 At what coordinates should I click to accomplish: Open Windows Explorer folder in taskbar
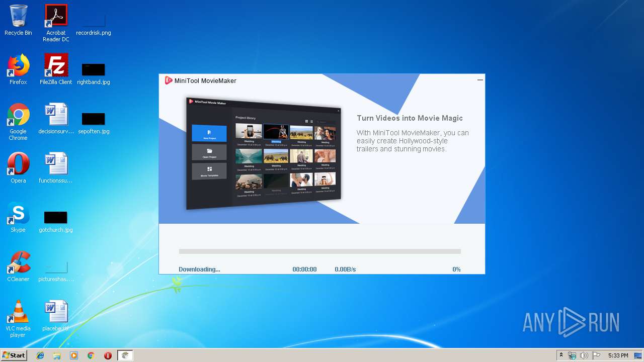point(57,355)
